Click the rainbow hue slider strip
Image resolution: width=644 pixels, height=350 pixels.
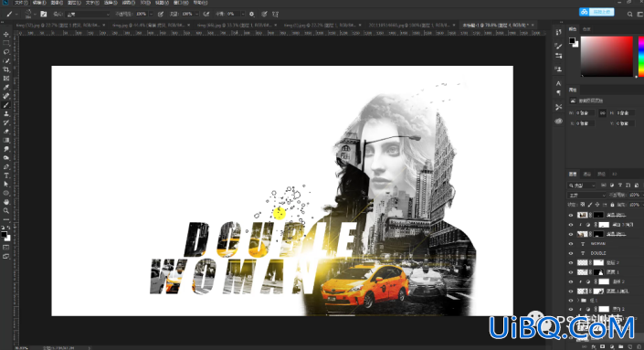(x=641, y=57)
